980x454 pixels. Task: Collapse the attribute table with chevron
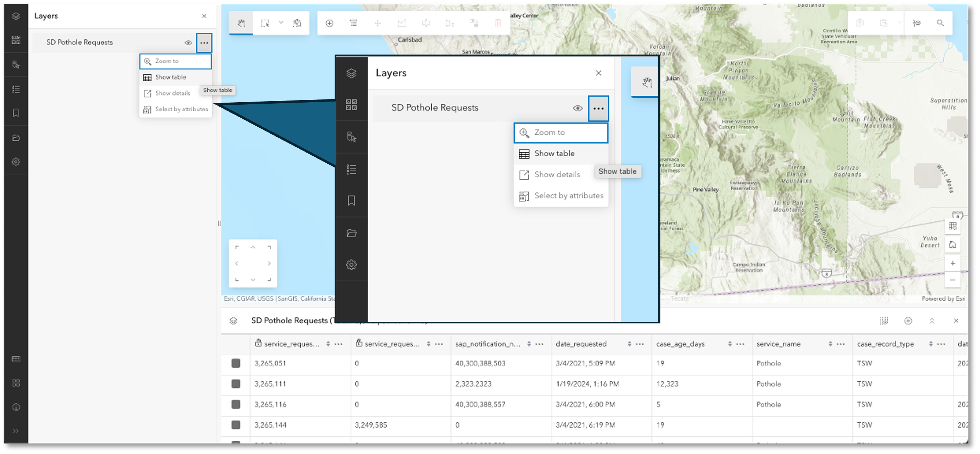932,321
